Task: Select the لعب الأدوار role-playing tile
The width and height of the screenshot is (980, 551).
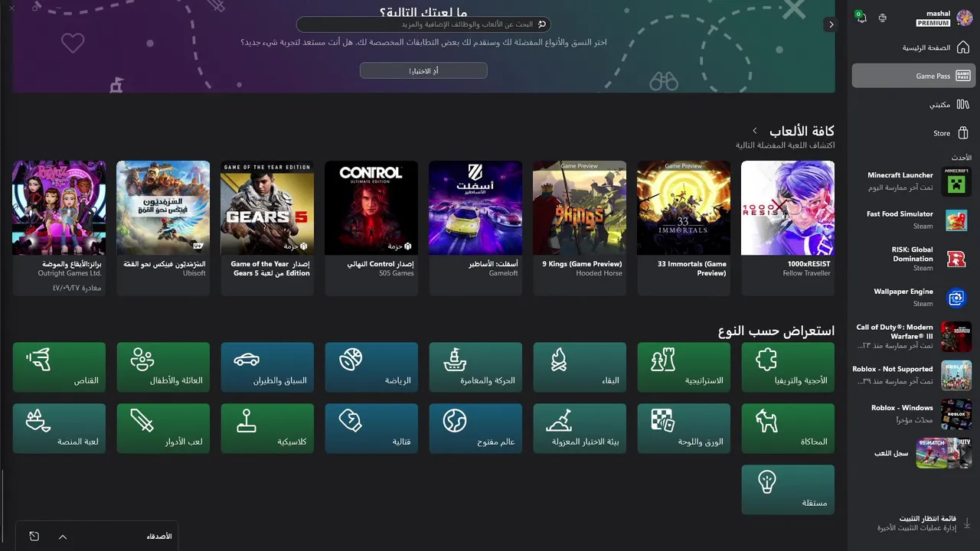Action: tap(163, 429)
